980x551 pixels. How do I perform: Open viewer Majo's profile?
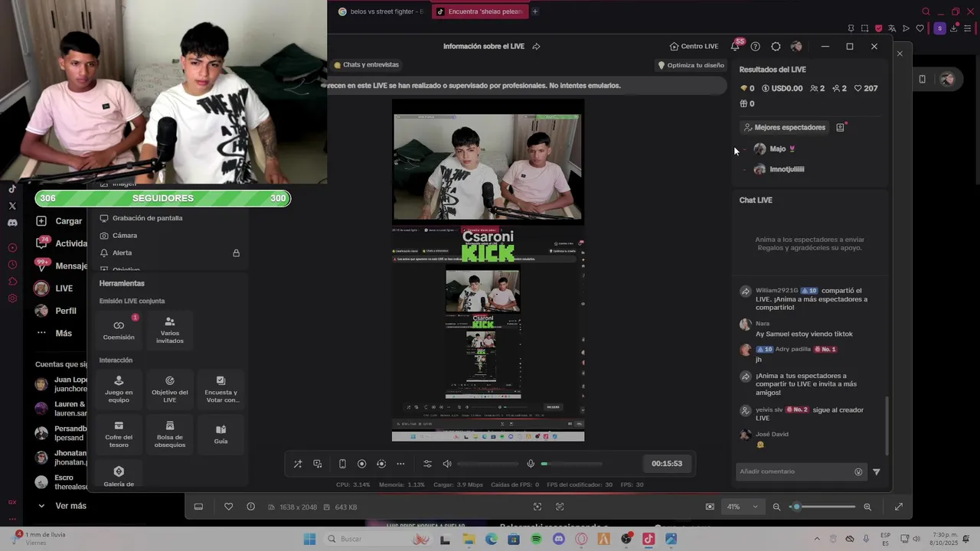[x=775, y=149]
